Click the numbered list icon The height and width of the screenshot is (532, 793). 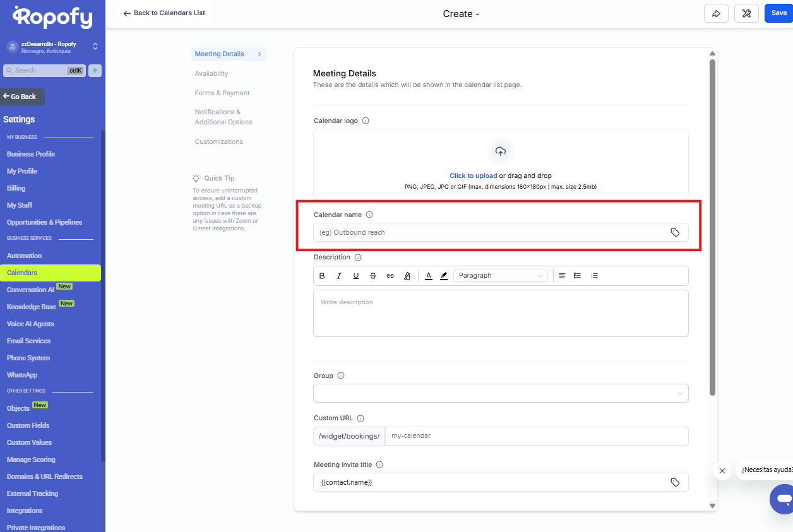click(594, 276)
